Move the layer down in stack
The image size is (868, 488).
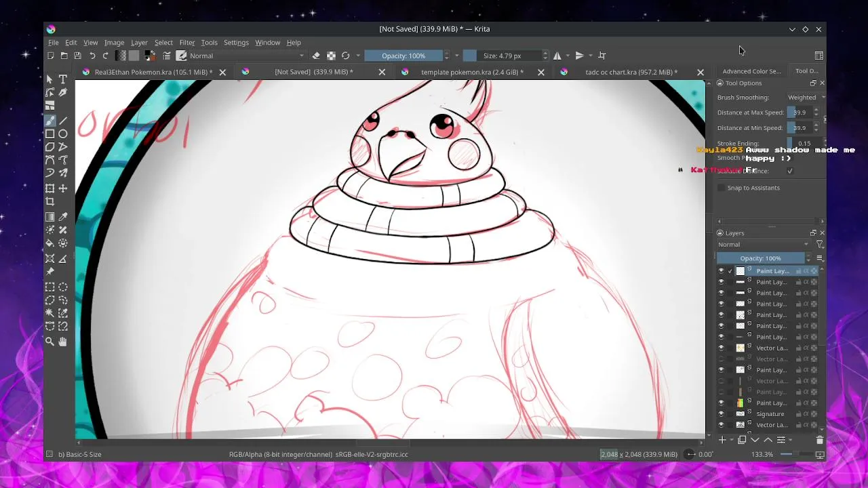(x=755, y=440)
